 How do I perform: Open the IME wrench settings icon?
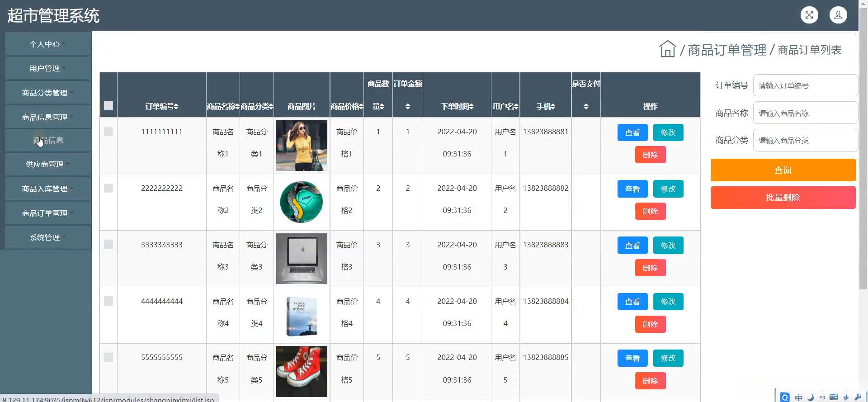point(858,397)
